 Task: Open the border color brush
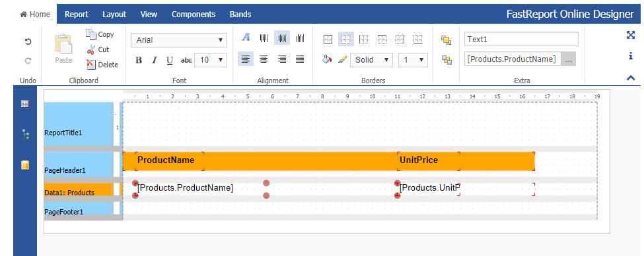(x=342, y=59)
